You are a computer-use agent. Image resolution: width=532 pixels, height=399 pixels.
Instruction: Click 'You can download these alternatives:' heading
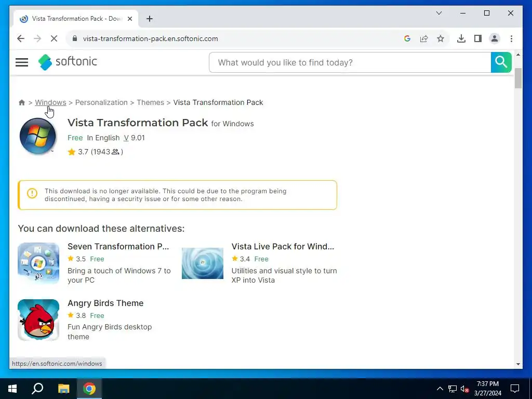[101, 229]
